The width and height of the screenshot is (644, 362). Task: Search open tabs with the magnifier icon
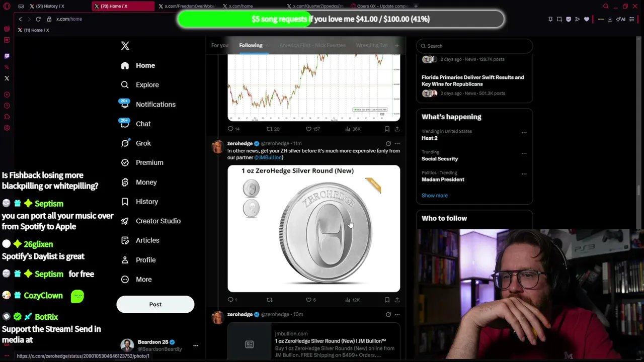(606, 7)
